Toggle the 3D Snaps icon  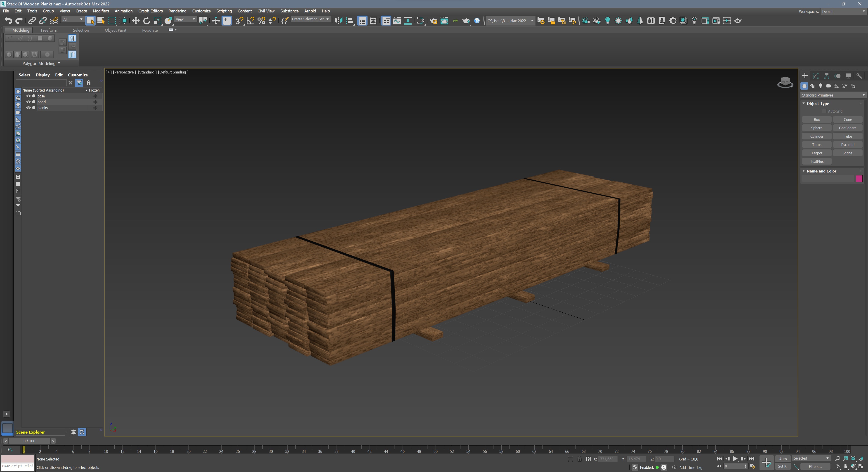coord(239,21)
